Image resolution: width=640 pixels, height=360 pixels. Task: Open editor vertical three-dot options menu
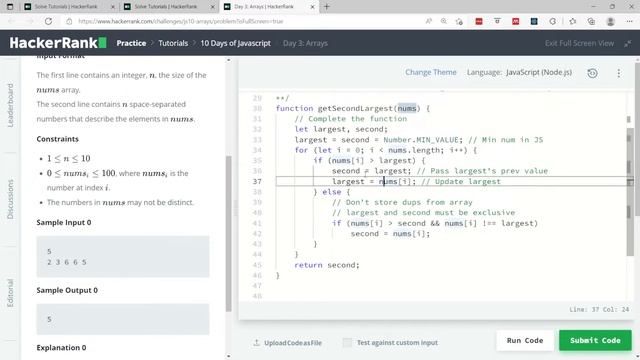click(619, 73)
